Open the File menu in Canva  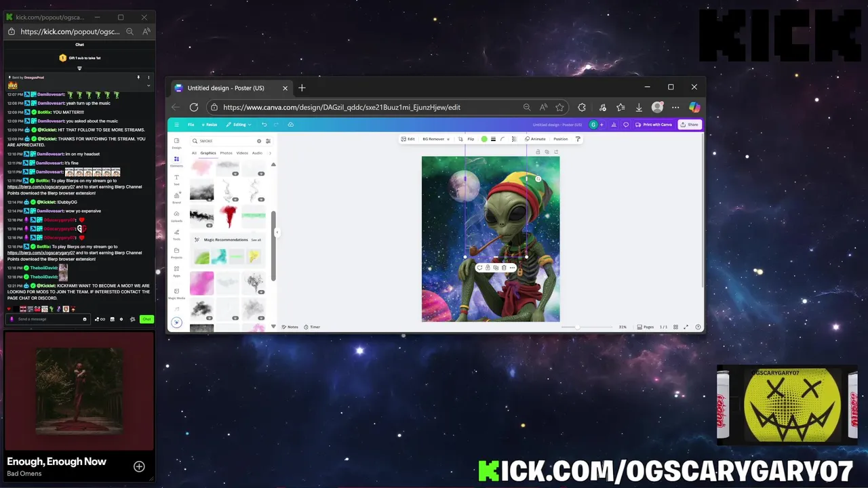pos(191,125)
